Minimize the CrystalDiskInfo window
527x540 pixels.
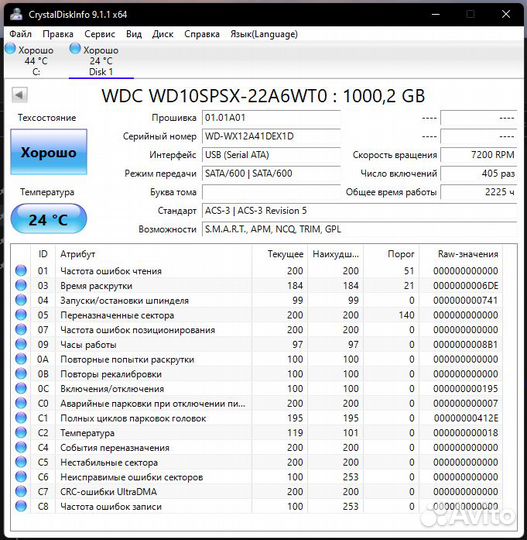tap(436, 14)
